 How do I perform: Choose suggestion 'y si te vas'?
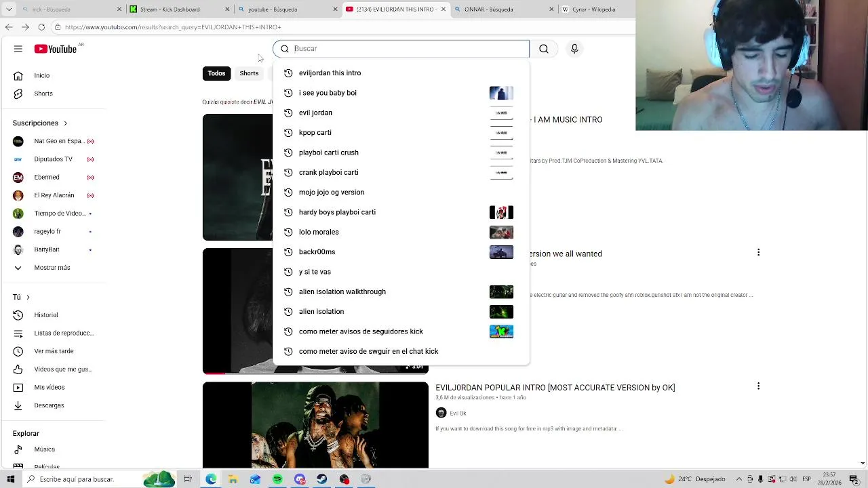(401, 272)
